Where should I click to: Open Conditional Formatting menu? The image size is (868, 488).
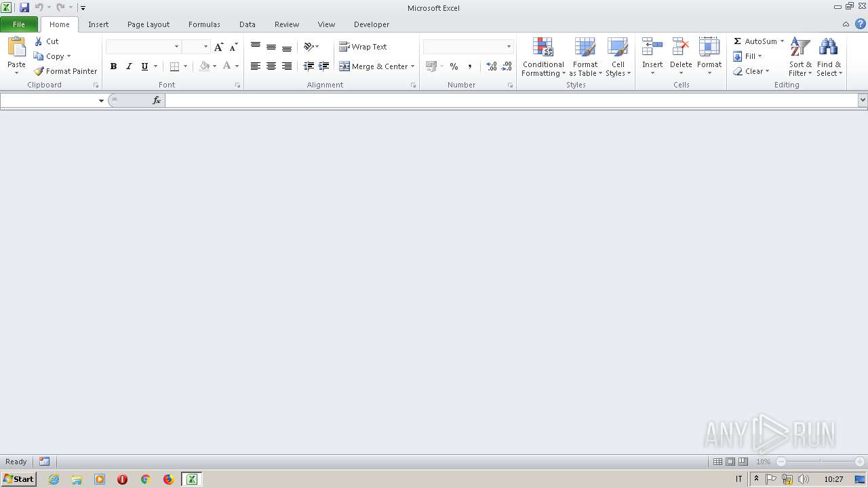[x=543, y=57]
